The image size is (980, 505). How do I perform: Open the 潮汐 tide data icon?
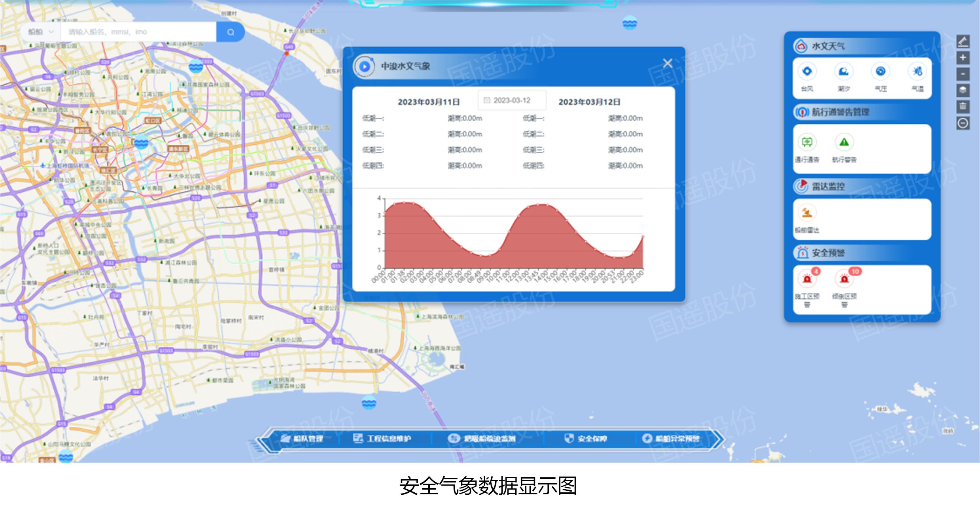844,72
